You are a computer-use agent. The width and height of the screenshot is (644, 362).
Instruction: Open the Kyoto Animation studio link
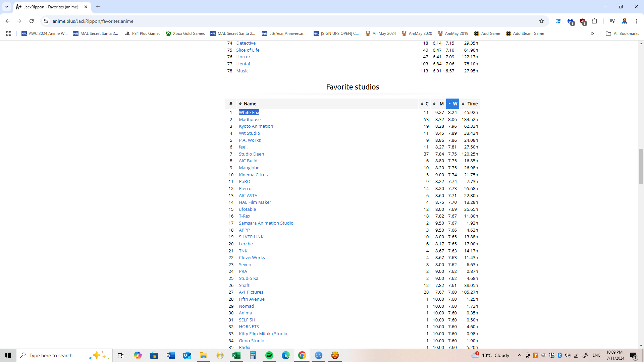click(x=256, y=126)
